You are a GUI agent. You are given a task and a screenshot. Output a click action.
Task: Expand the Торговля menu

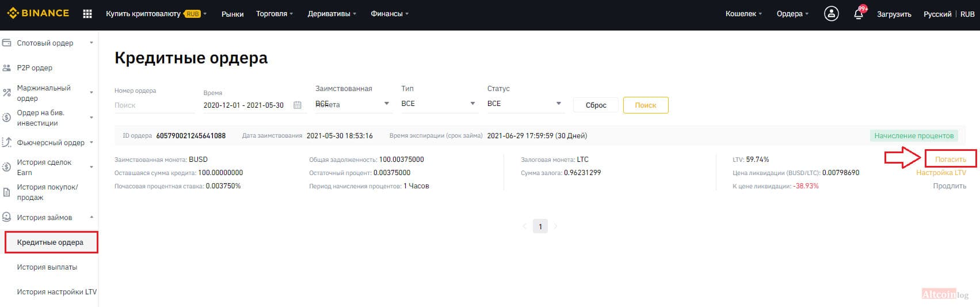click(274, 14)
